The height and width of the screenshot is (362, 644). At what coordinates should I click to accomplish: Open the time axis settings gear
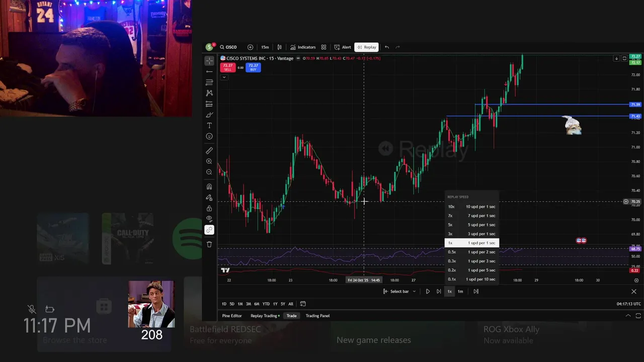[x=636, y=280]
